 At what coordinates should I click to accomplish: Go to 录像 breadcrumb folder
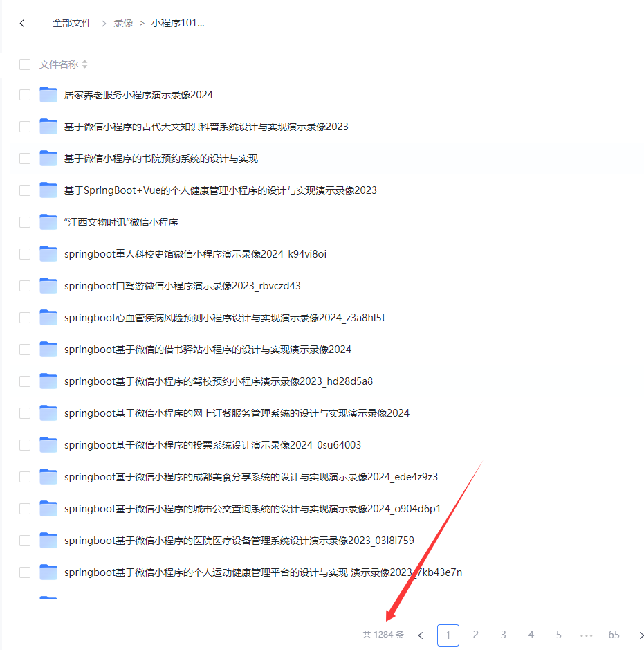pyautogui.click(x=123, y=23)
